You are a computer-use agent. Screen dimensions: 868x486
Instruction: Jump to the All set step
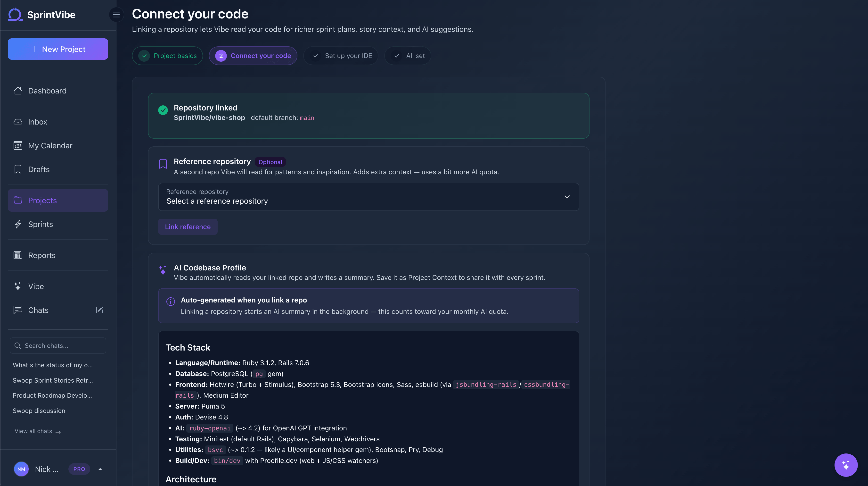(x=408, y=56)
